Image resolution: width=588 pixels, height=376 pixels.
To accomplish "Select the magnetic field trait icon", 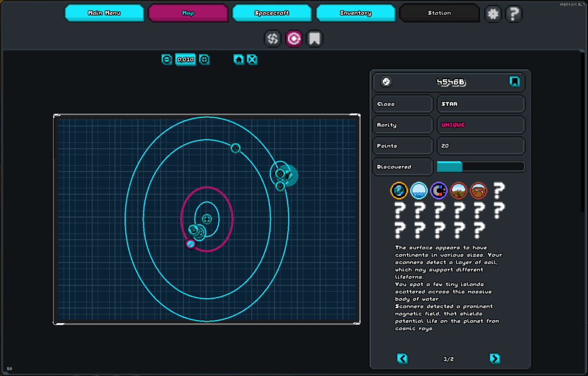I will tap(439, 190).
